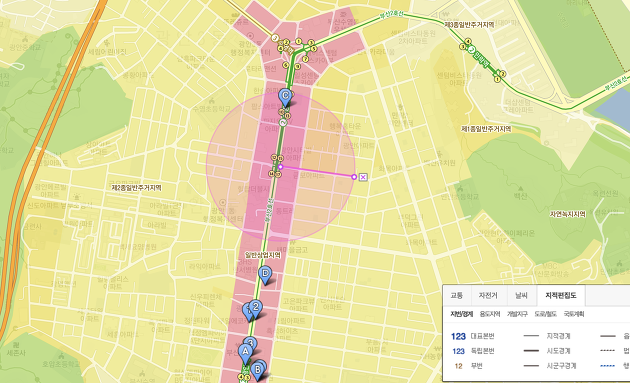Click exit 3 marker at Minrak station
Screen dimensions: 630x383
tap(463, 47)
